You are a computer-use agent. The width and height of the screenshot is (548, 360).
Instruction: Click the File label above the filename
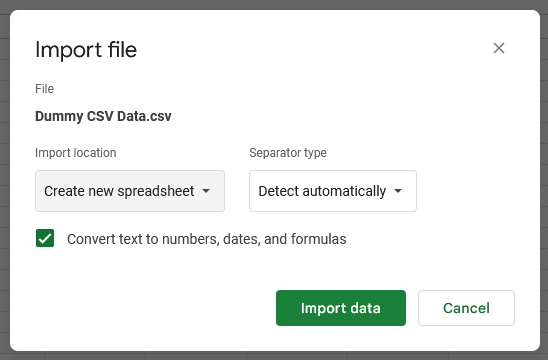tap(44, 89)
